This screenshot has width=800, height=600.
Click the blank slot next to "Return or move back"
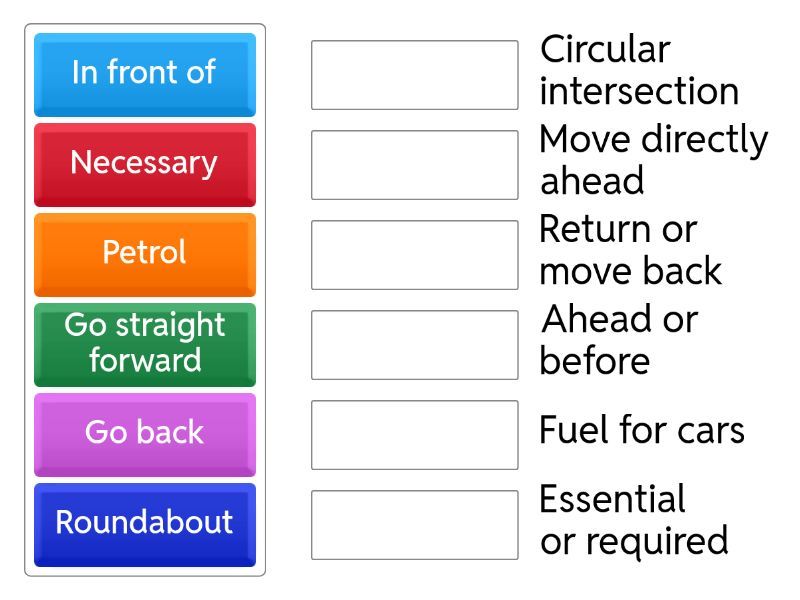point(414,255)
